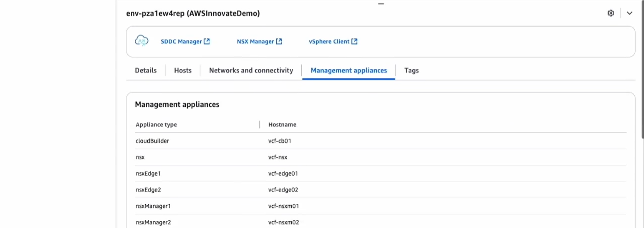Select the vcf-nsxm02 hostname cell
Image resolution: width=644 pixels, height=228 pixels.
(x=283, y=222)
